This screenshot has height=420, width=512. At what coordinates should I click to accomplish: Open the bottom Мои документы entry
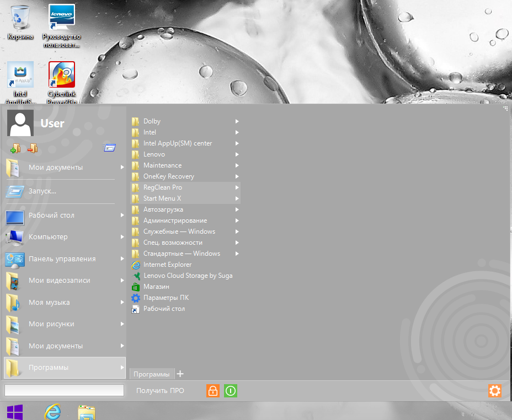pos(65,346)
